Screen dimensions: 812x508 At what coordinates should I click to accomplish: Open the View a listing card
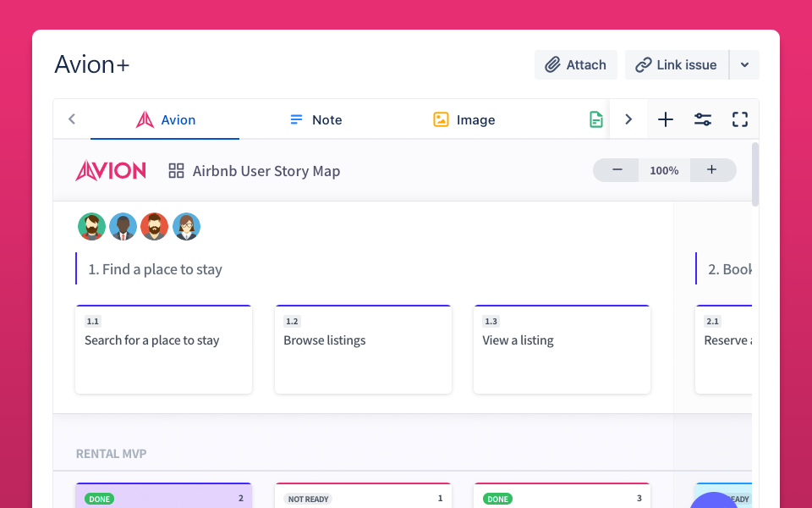pos(562,350)
